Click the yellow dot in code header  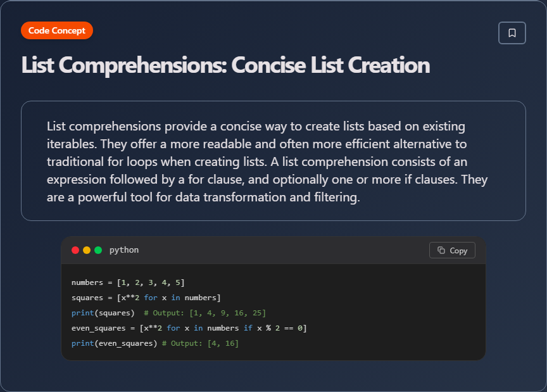pos(87,250)
